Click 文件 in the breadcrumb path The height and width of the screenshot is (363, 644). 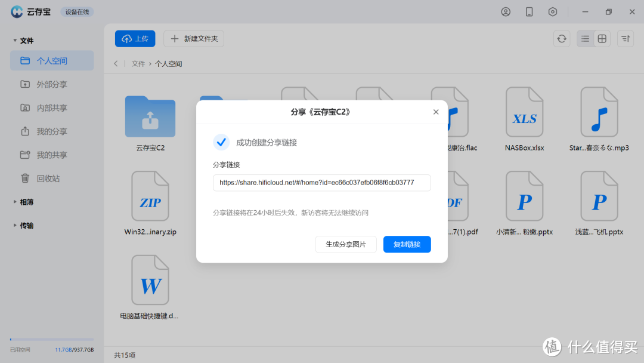coord(138,63)
